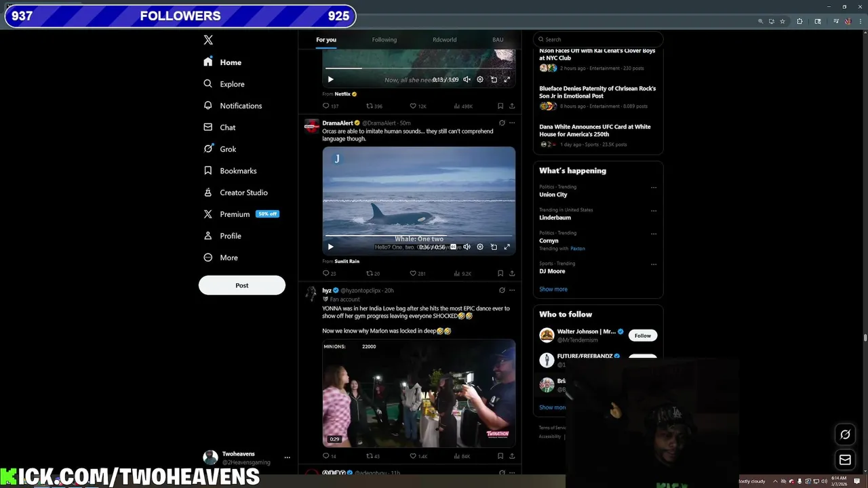The image size is (868, 488).
Task: Play the hyz dance video thumbnail
Action: (x=419, y=393)
